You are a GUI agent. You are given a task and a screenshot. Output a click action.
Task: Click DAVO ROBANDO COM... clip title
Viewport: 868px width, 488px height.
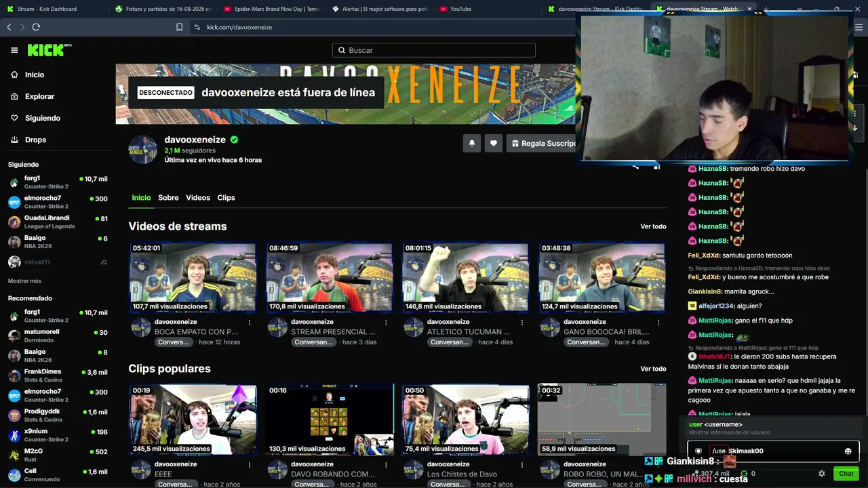(x=332, y=474)
